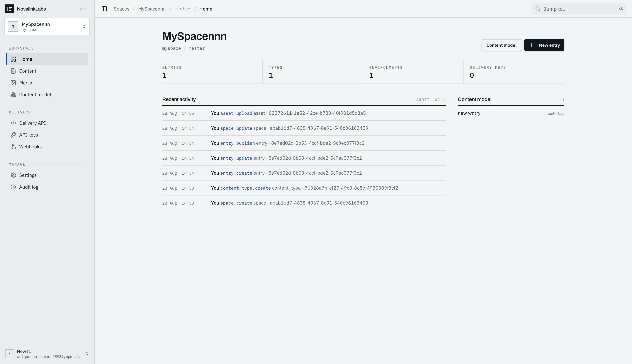Image resolution: width=632 pixels, height=364 pixels.
Task: Click the user email woiqueceuttewau-9593@yopmail
Action: tap(49, 357)
